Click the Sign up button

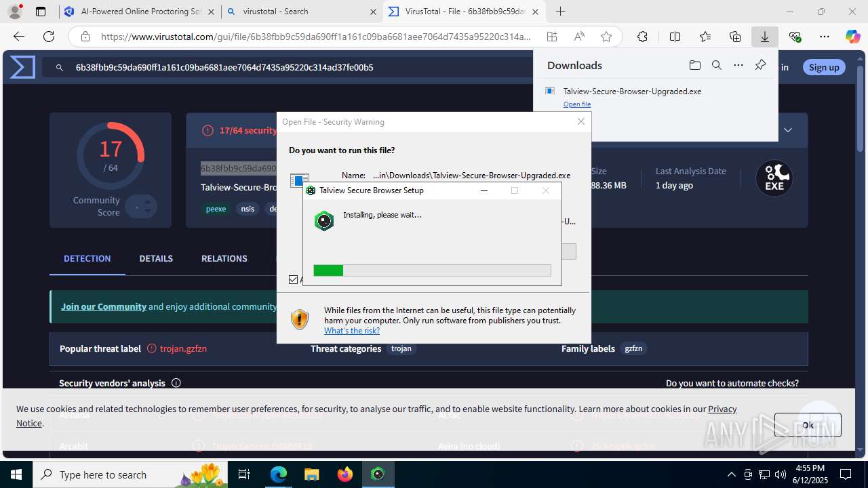click(x=824, y=67)
